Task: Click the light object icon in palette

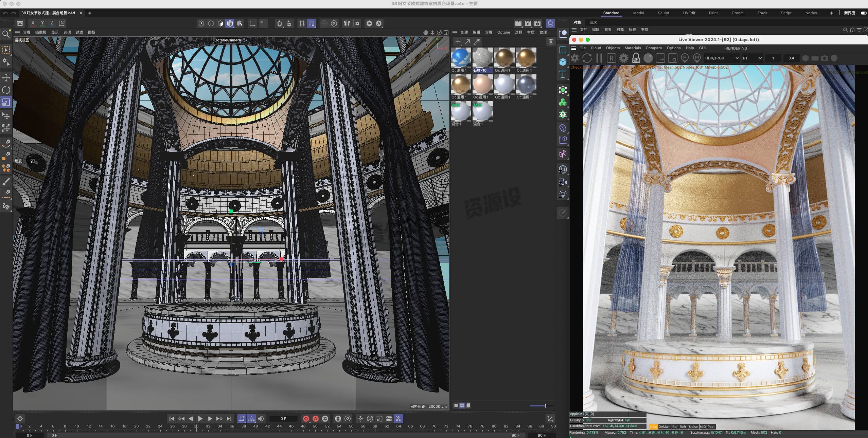Action: tap(563, 194)
